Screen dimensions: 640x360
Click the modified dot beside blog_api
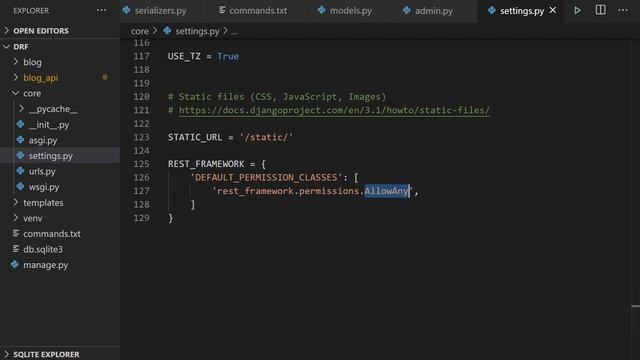coord(105,77)
